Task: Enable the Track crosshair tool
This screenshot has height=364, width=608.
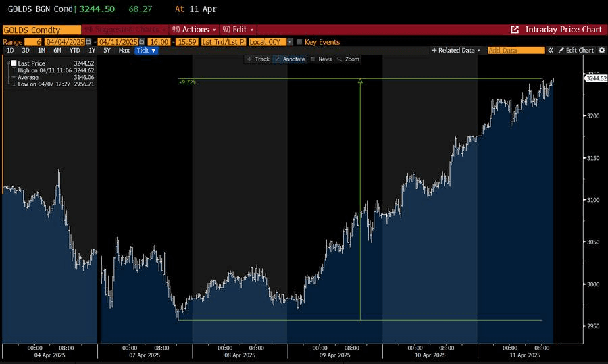Action: 258,59
